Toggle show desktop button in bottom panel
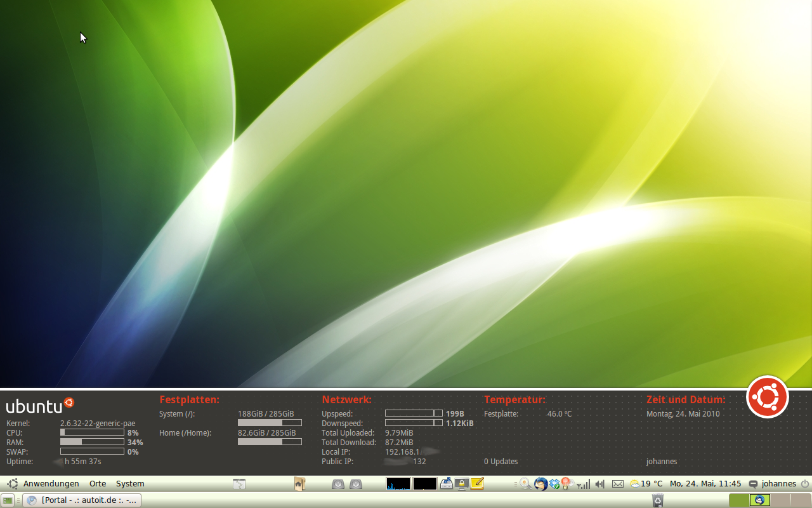Image resolution: width=812 pixels, height=508 pixels. coord(8,500)
